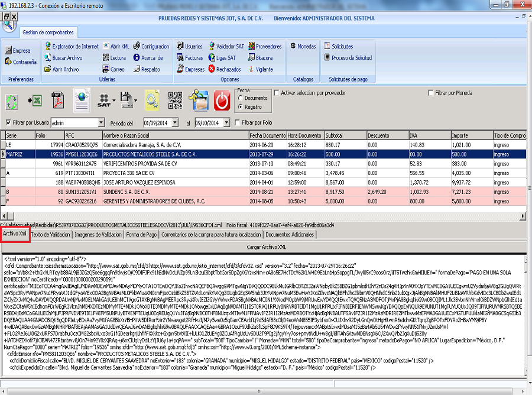The height and width of the screenshot is (395, 532).
Task: Click the Cargar Archivo XML button
Action: 265,247
